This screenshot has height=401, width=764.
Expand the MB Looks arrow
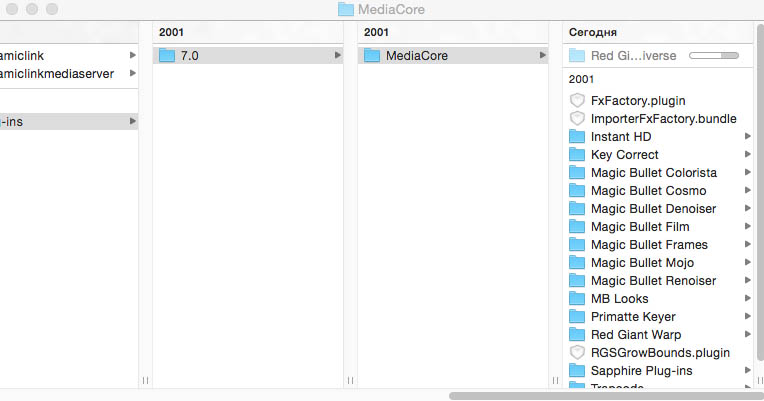point(747,299)
